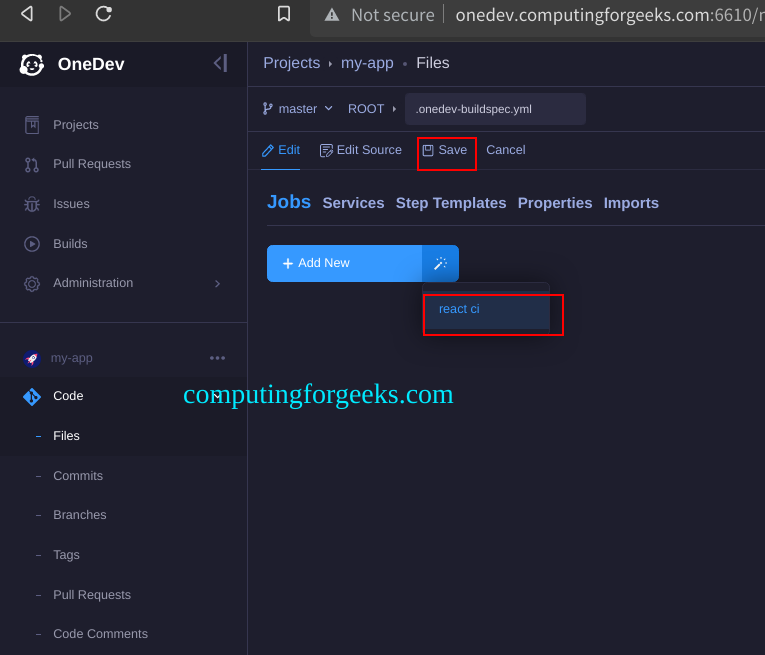
Task: Open the Step Templates tab
Action: click(451, 203)
